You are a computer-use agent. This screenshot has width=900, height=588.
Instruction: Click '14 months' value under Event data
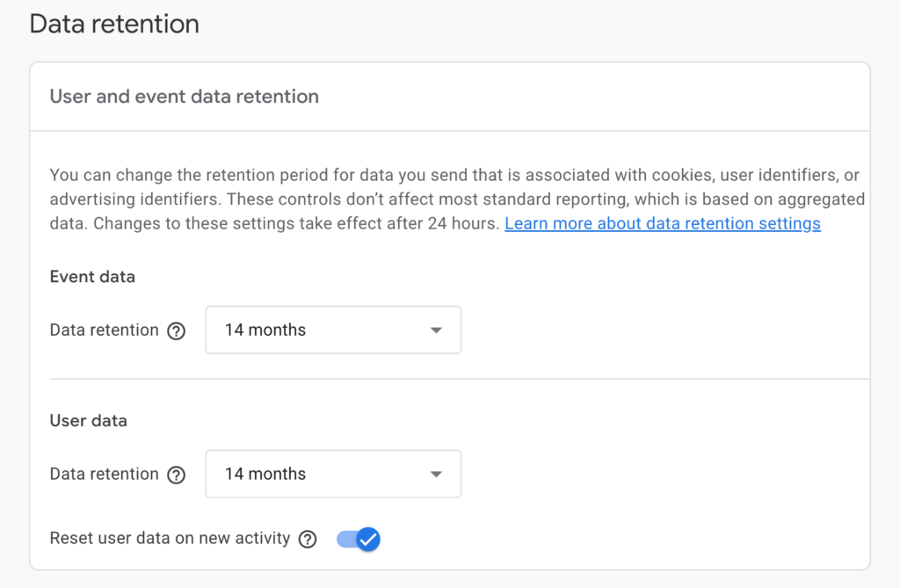pos(265,330)
